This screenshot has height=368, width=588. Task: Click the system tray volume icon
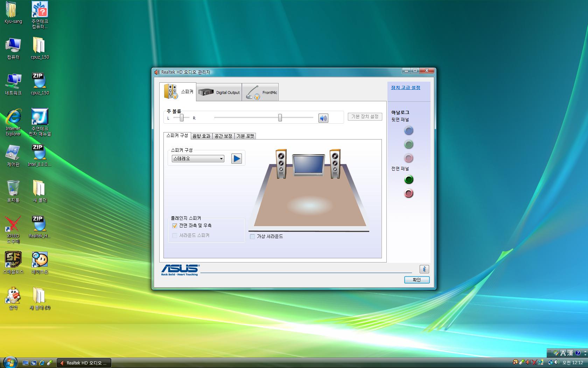(x=556, y=362)
